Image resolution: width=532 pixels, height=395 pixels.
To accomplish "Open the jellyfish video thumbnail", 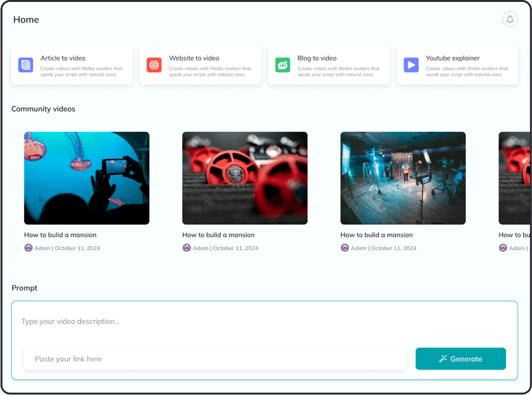I will pyautogui.click(x=86, y=178).
